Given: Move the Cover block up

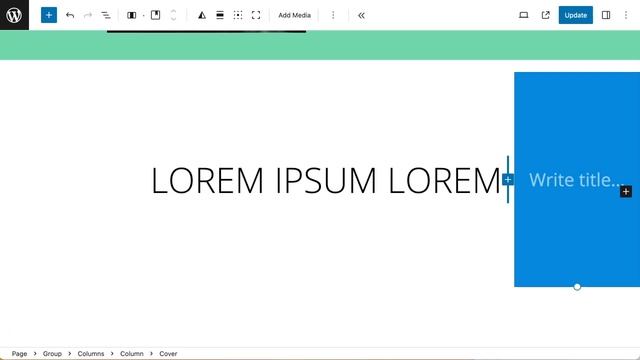Looking at the screenshot, I should tap(173, 11).
